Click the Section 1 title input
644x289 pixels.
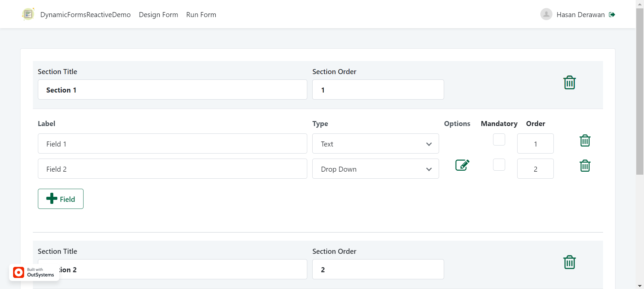click(x=172, y=90)
